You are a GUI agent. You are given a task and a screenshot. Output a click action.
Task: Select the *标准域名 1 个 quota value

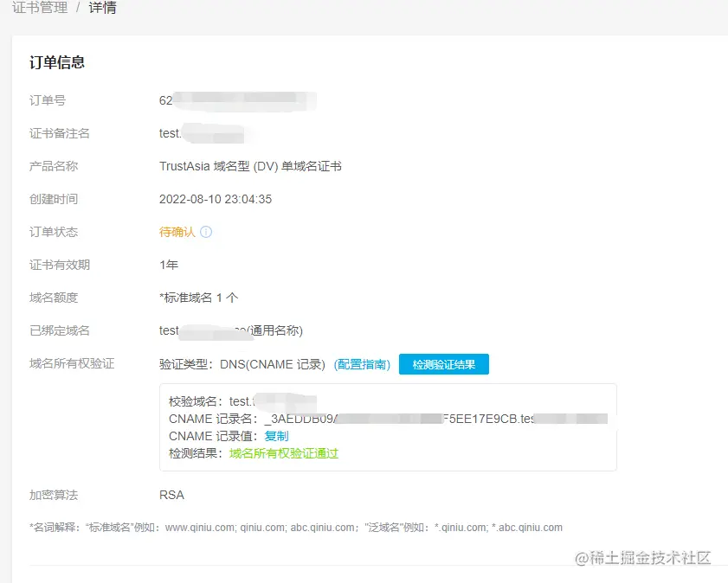pos(199,298)
